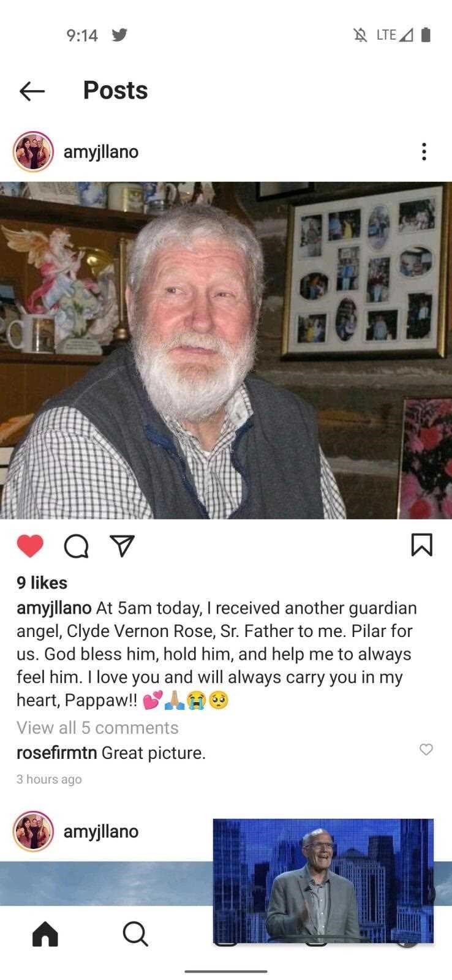Image resolution: width=452 pixels, height=980 pixels.
Task: Share the post with the paper-plane icon
Action: pyautogui.click(x=122, y=545)
